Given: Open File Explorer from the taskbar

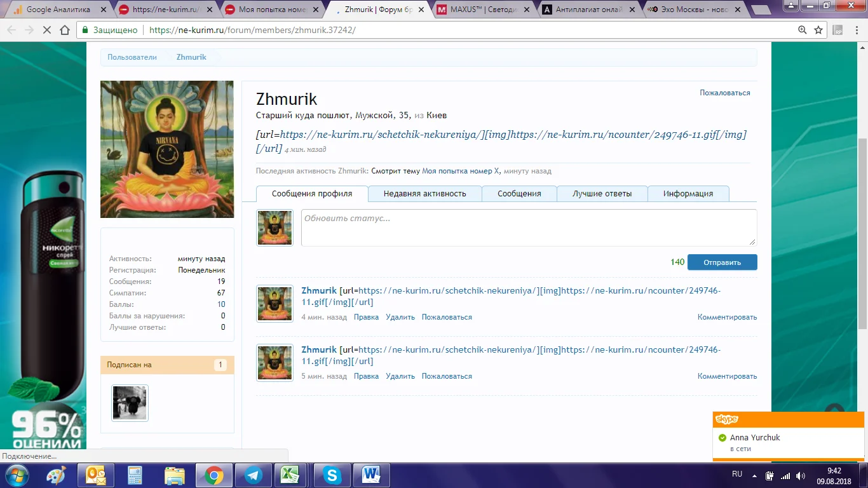Looking at the screenshot, I should [174, 475].
